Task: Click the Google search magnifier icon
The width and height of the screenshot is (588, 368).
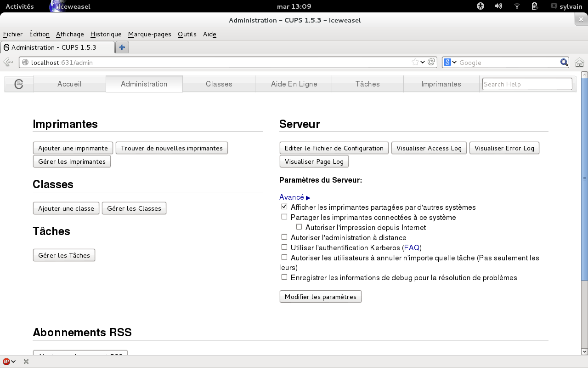Action: [564, 63]
